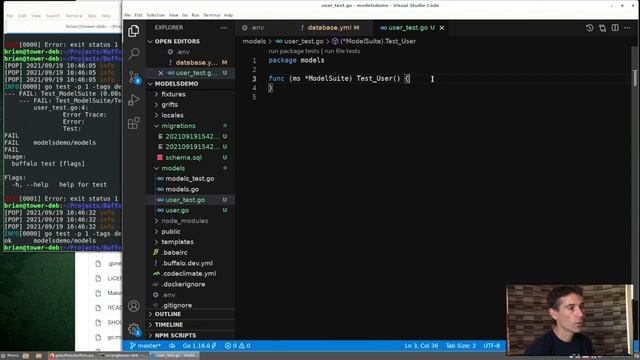
Task: Click the editor vertical scrollbar
Action: [x=635, y=78]
